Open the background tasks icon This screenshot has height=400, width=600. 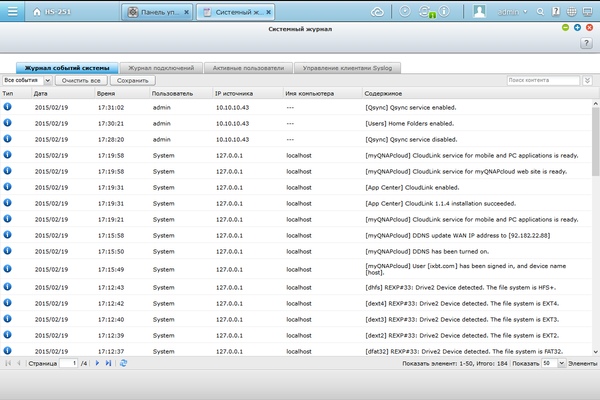[404, 12]
